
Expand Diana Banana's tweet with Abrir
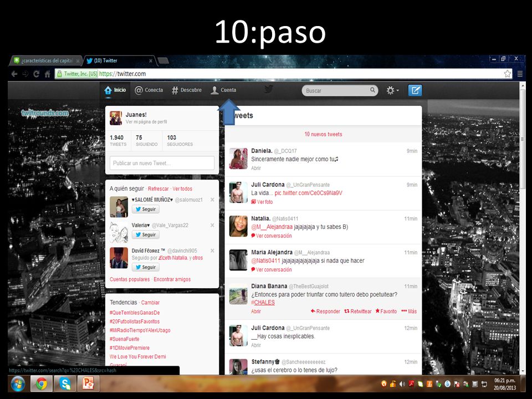(x=256, y=311)
